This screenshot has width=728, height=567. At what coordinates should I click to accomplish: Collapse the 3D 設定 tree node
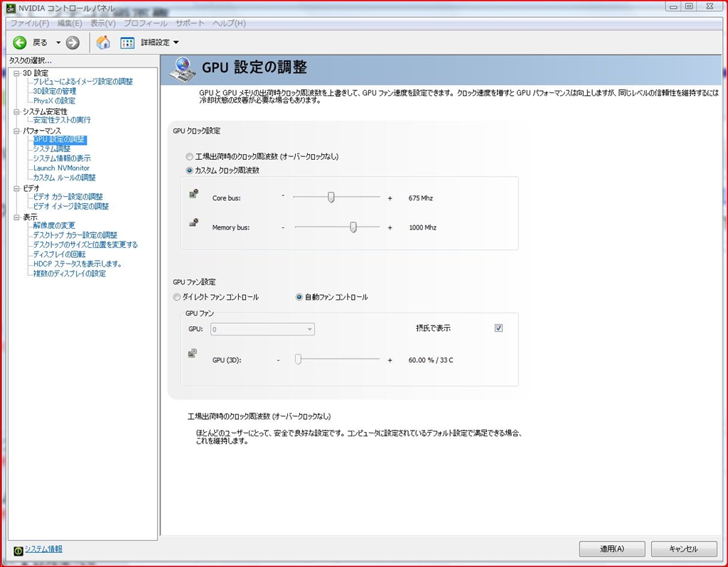point(17,73)
